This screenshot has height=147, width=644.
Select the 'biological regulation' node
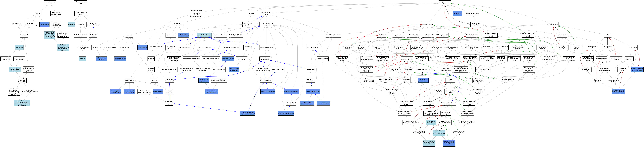tap(473, 14)
